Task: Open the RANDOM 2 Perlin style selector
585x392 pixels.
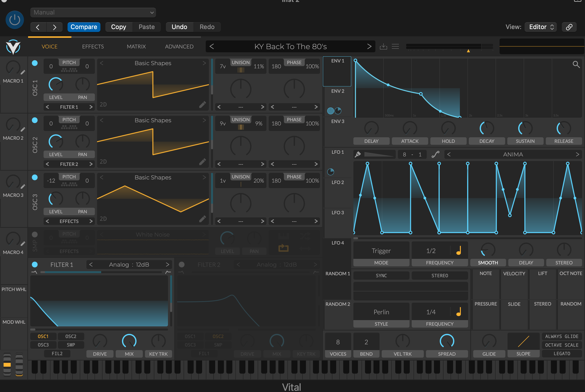Action: [x=381, y=312]
